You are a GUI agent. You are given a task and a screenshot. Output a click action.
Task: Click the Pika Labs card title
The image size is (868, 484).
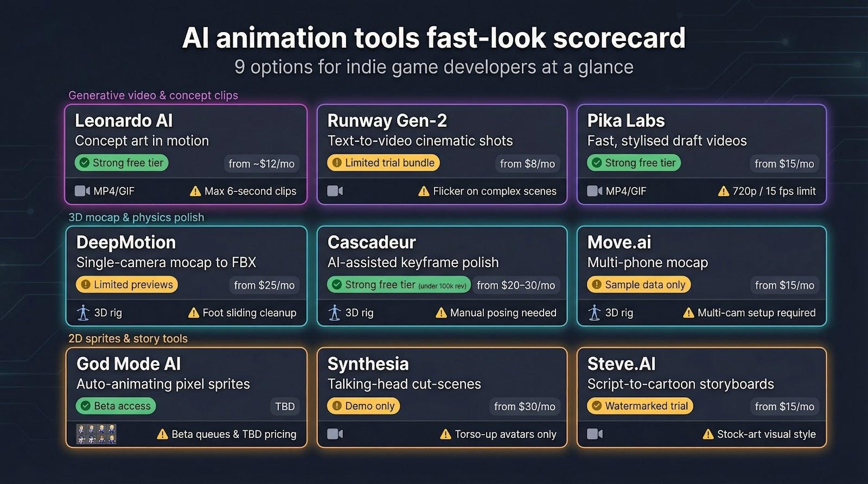(626, 120)
